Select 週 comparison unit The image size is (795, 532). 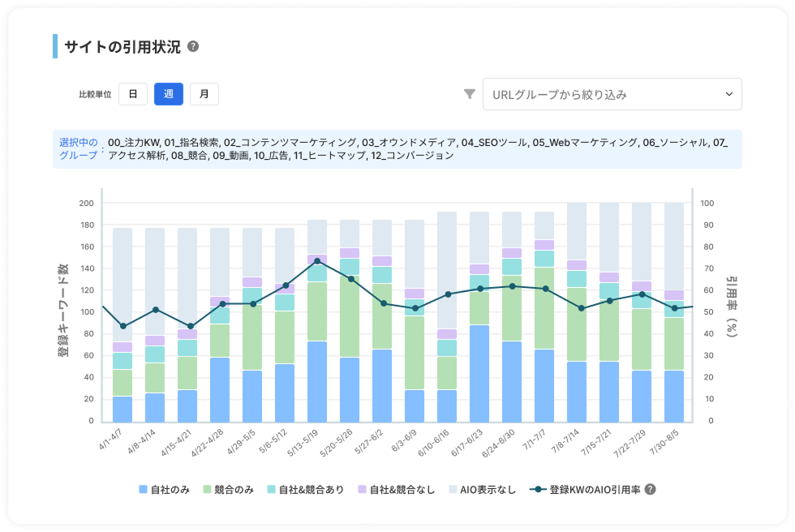169,94
